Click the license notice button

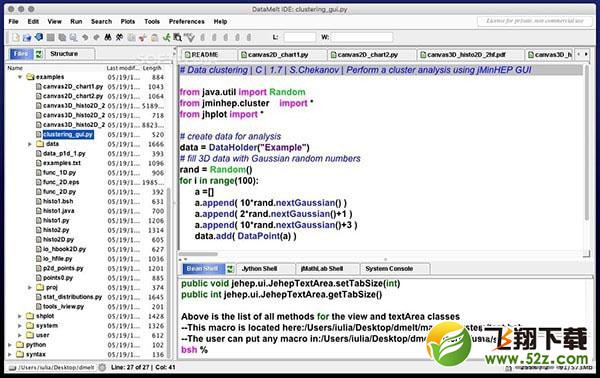coord(534,21)
